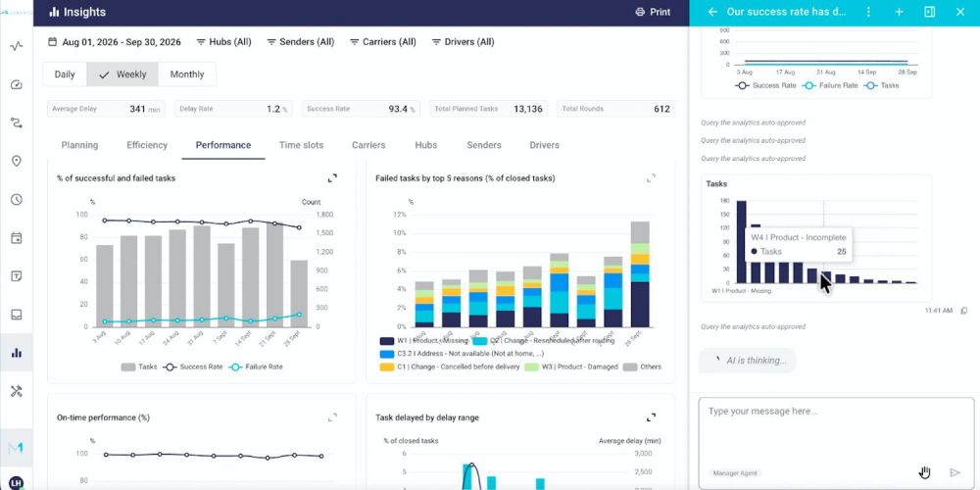
Task: Toggle the chat side panel layout icon
Action: [929, 12]
